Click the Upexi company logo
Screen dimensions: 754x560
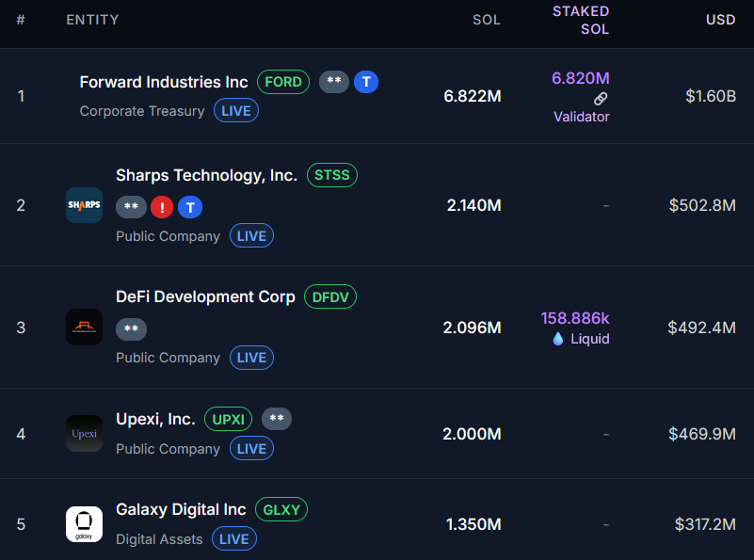point(84,434)
